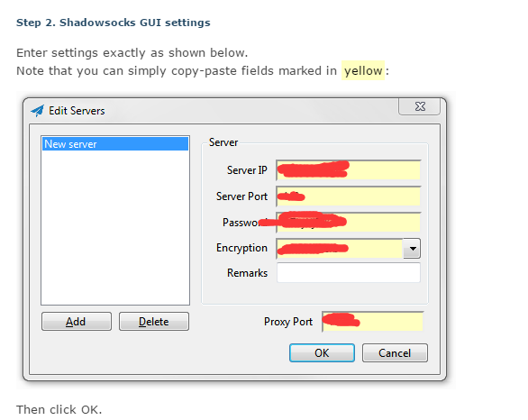Click the empty Remarks field
Screen dimensions: 528x420
coord(349,272)
